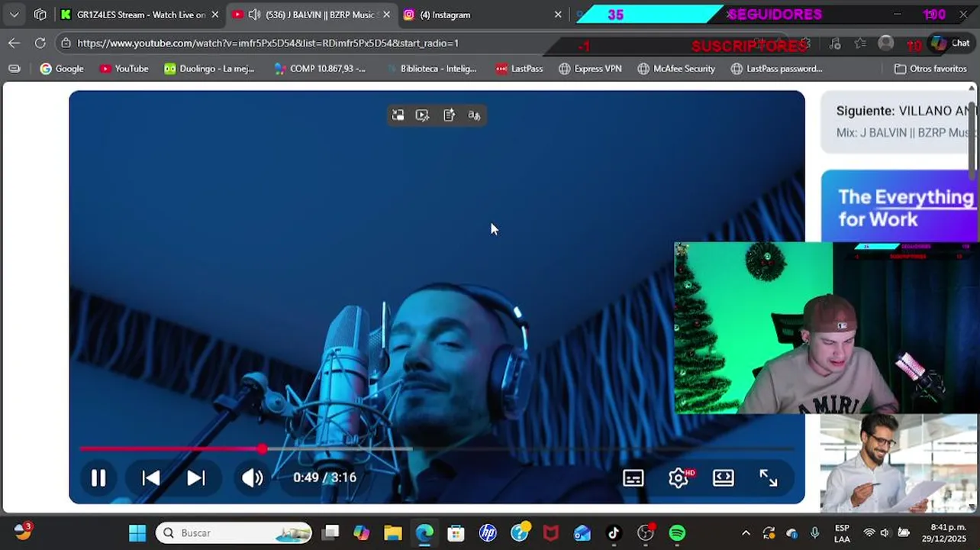Open Spotify from taskbar

[x=677, y=533]
